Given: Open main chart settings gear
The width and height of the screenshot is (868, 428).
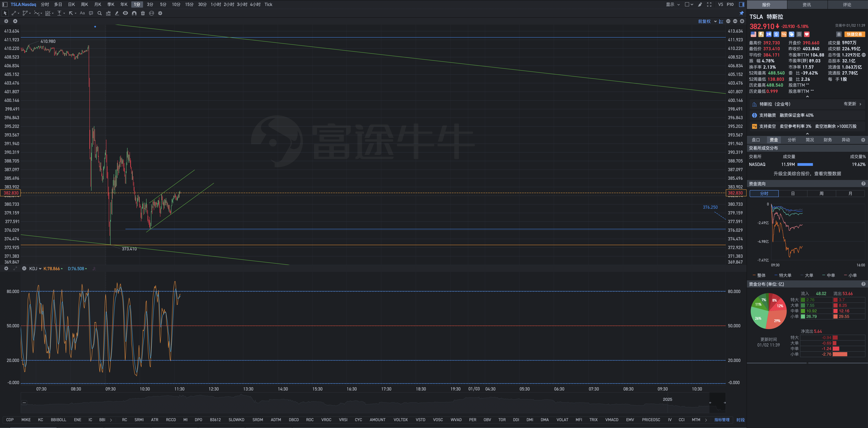Looking at the screenshot, I should (x=6, y=21).
